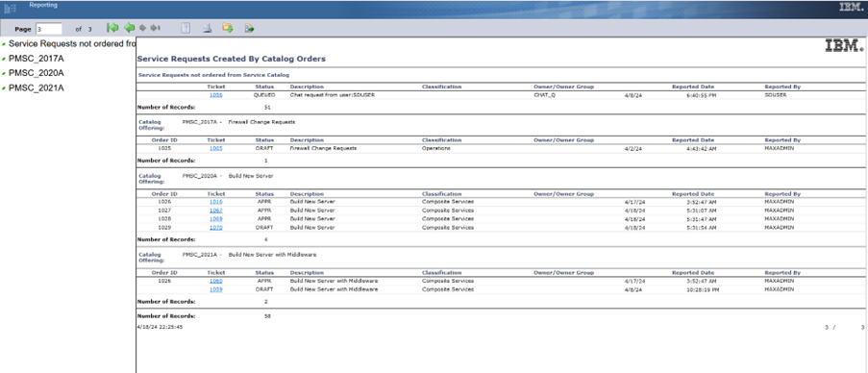Click the SDUSER reported-by cell
The image size is (868, 373).
[x=775, y=95]
